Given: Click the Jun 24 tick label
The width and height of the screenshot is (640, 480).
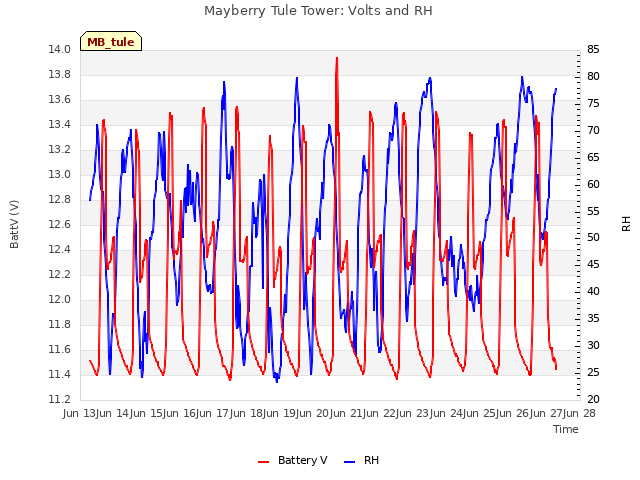Looking at the screenshot, I should (447, 413).
